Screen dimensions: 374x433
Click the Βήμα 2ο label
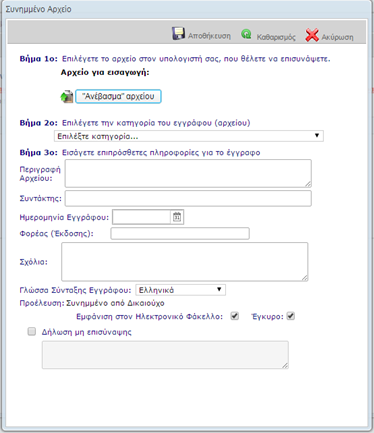point(39,123)
